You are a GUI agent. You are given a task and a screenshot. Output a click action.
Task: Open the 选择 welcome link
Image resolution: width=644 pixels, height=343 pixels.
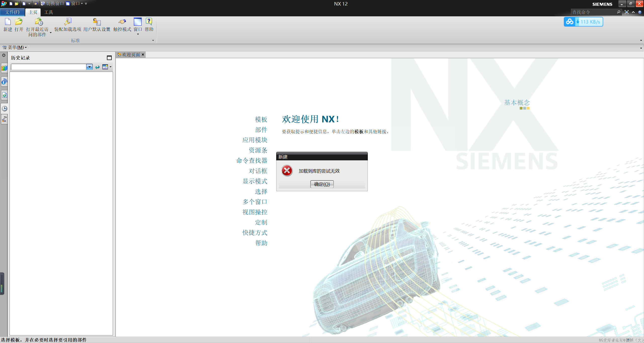(x=261, y=191)
